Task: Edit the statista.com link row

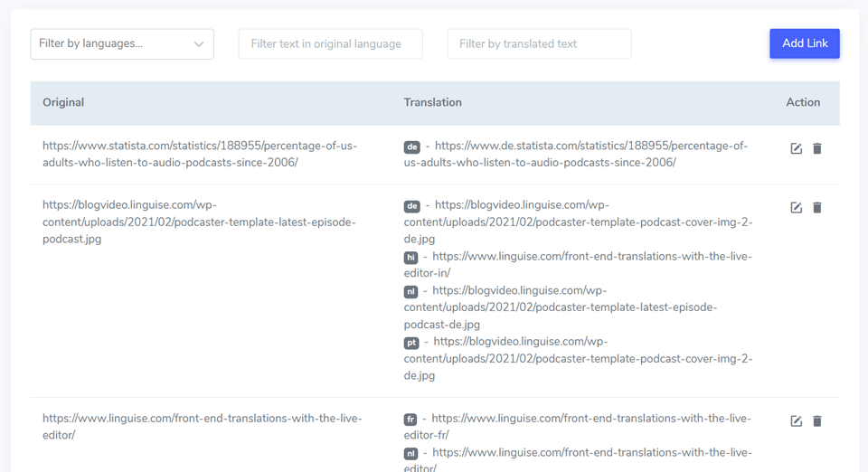Action: click(x=796, y=148)
